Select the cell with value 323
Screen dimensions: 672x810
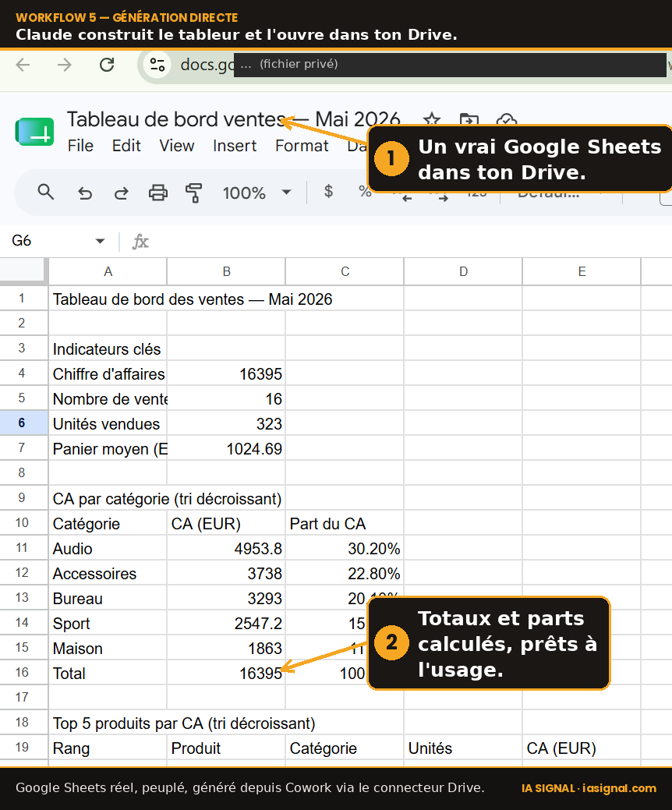click(226, 424)
